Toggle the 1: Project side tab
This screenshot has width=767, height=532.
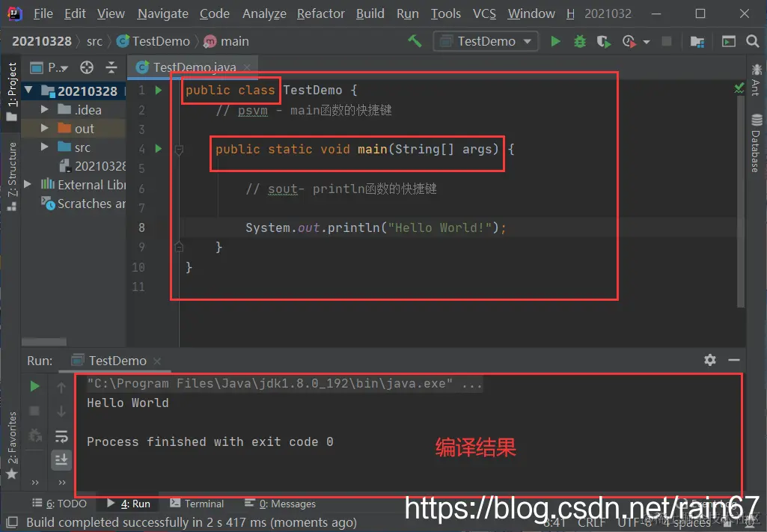tap(12, 91)
